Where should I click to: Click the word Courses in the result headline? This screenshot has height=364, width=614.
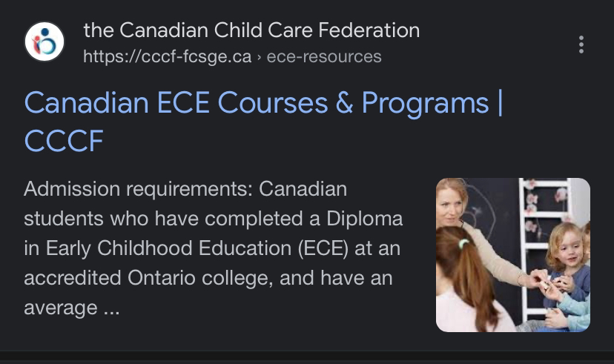point(273,103)
